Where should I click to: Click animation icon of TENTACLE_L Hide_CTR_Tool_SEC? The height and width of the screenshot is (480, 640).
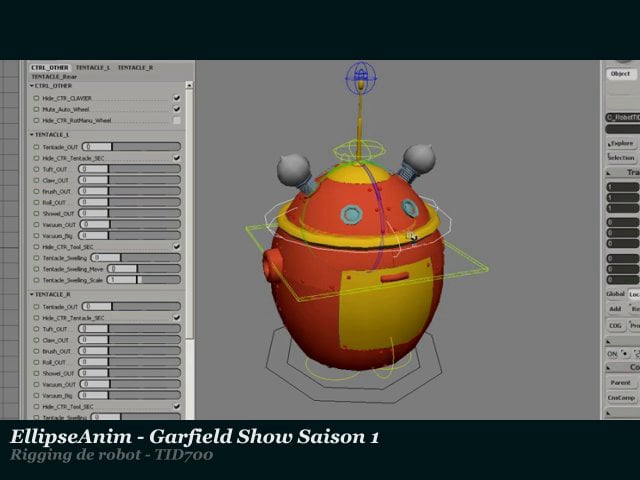(x=36, y=247)
